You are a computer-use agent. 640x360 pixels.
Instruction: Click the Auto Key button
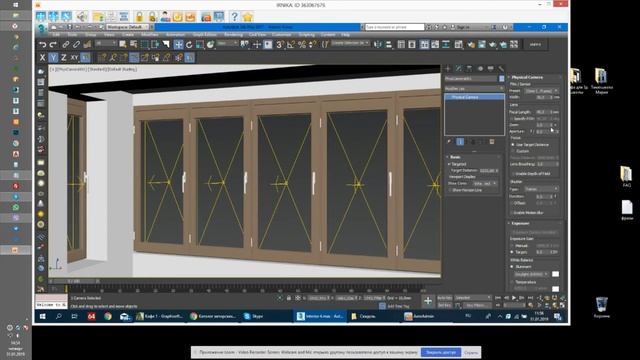444,298
